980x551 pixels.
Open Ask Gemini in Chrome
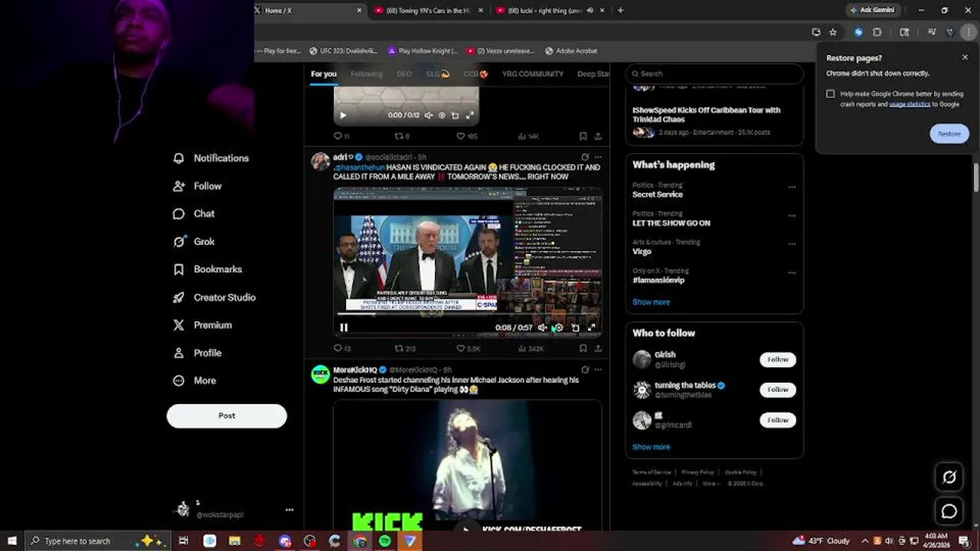(x=872, y=11)
